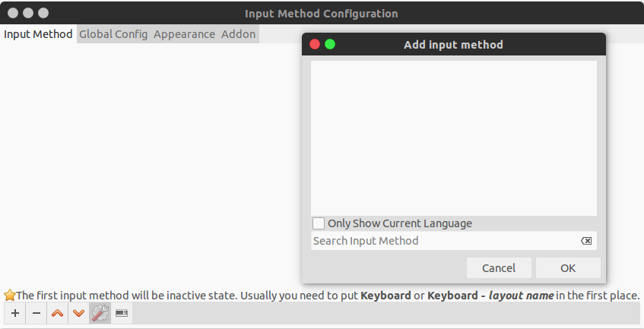Focus the Search Input Method field
The image size is (644, 329).
coord(446,241)
